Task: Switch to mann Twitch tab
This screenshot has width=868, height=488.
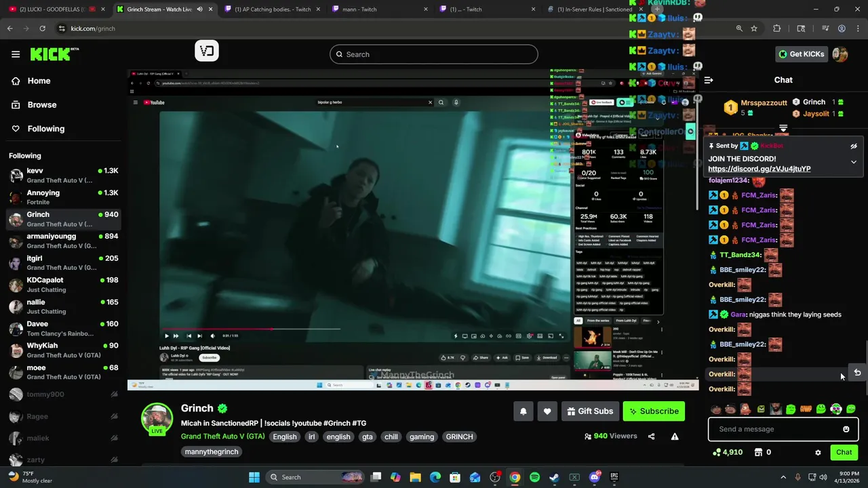Action: click(x=380, y=9)
